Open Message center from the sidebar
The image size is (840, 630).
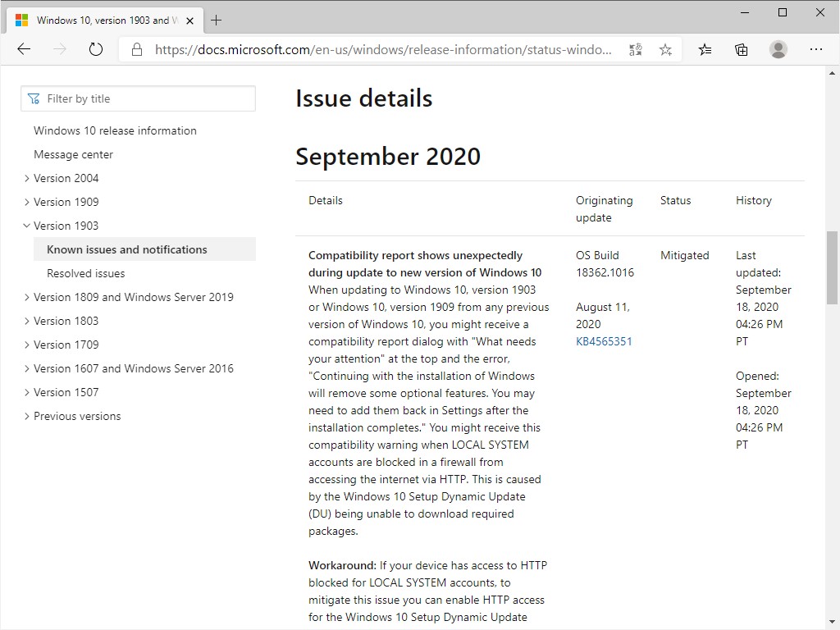73,154
